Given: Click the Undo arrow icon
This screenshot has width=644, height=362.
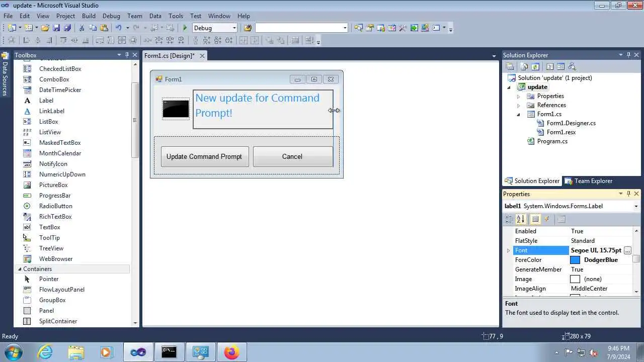Looking at the screenshot, I should (x=119, y=28).
